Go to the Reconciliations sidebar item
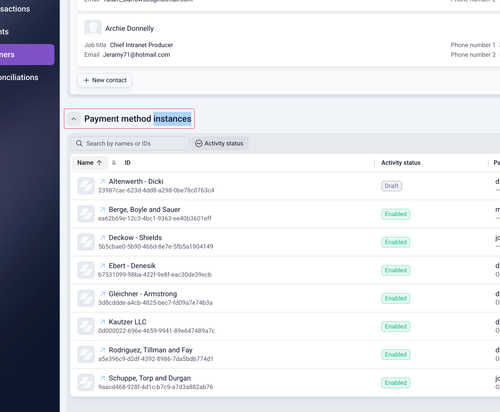Image resolution: width=500 pixels, height=412 pixels. pyautogui.click(x=19, y=77)
